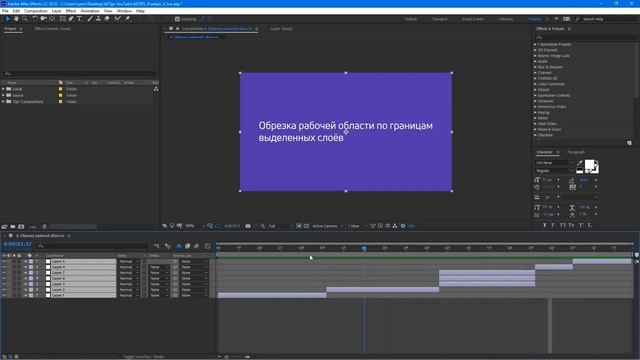Image resolution: width=640 pixels, height=360 pixels.
Task: Click the white fill color swatch
Action: (x=589, y=165)
